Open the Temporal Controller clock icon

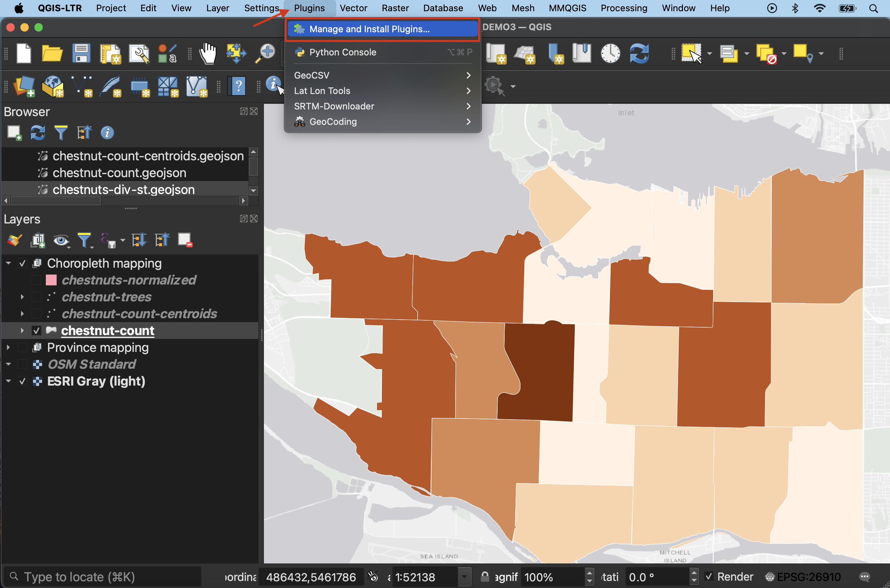point(610,53)
